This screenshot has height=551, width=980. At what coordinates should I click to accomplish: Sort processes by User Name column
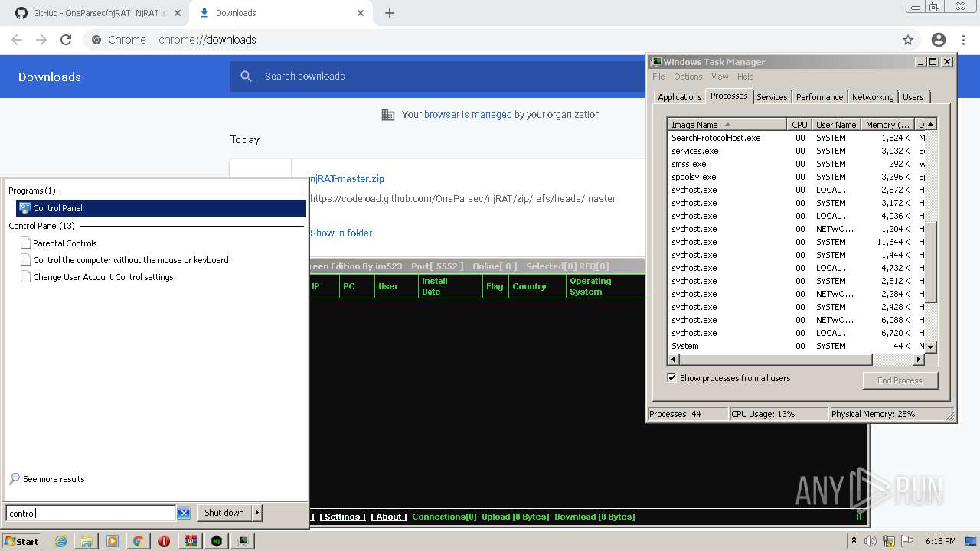click(x=836, y=124)
